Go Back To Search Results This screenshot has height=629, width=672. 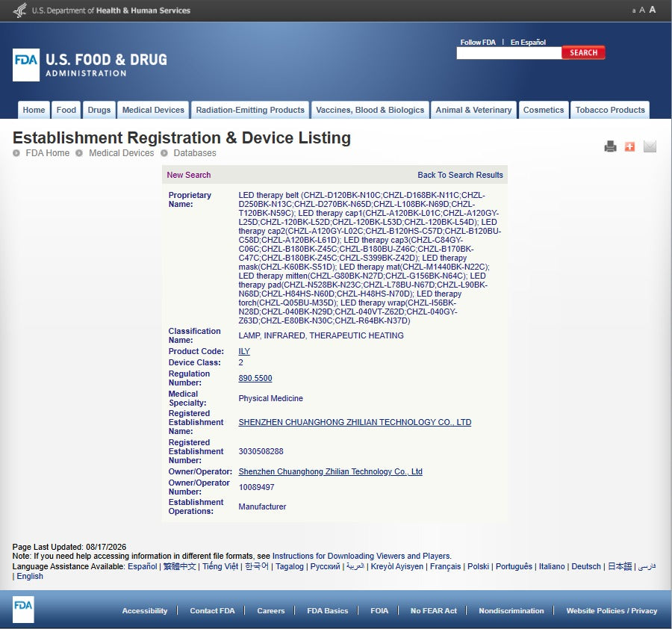coord(460,175)
